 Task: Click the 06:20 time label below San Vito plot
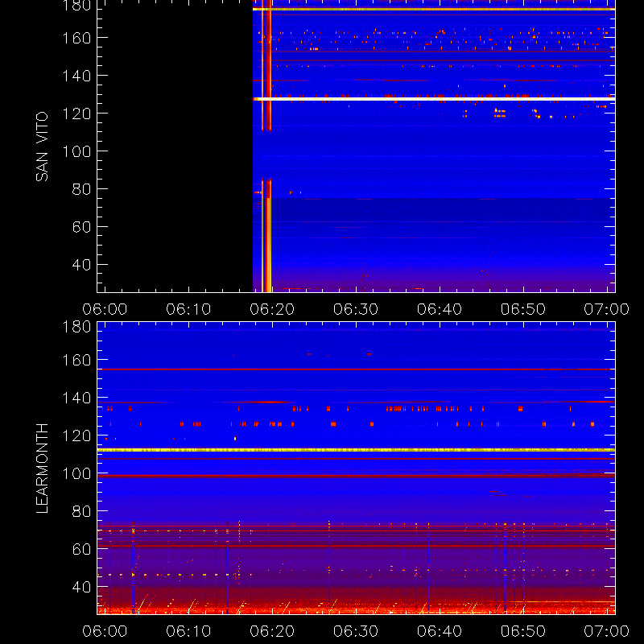pyautogui.click(x=272, y=309)
